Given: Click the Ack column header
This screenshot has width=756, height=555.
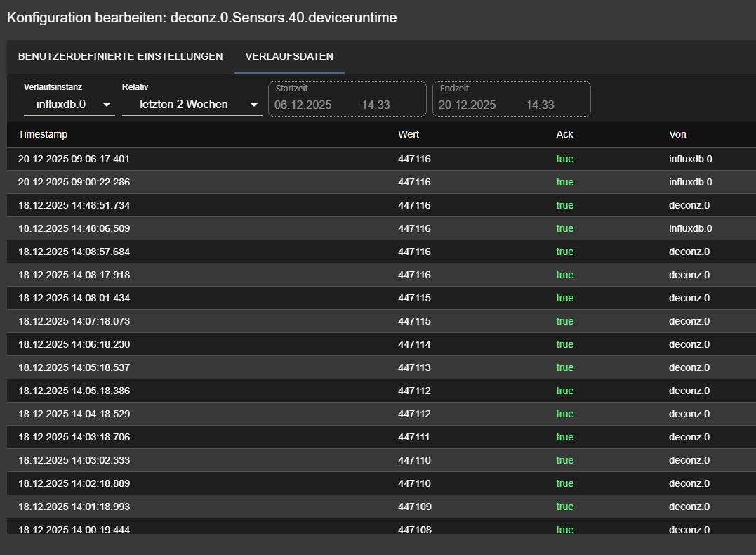Looking at the screenshot, I should (x=565, y=133).
